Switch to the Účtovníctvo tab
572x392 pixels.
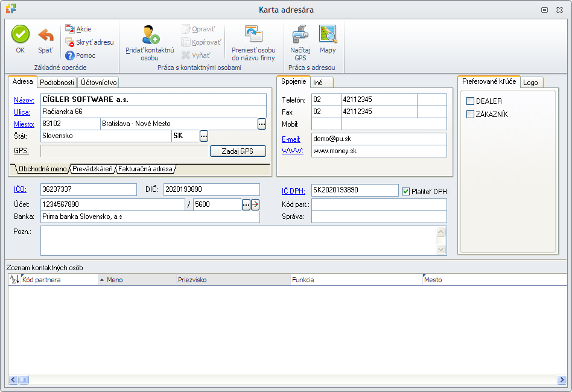pyautogui.click(x=99, y=83)
